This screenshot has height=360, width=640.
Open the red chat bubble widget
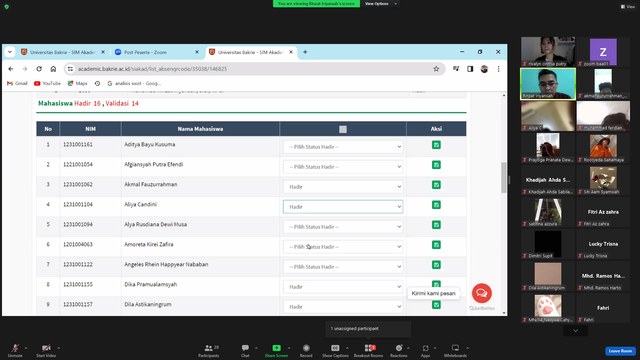pyautogui.click(x=482, y=293)
